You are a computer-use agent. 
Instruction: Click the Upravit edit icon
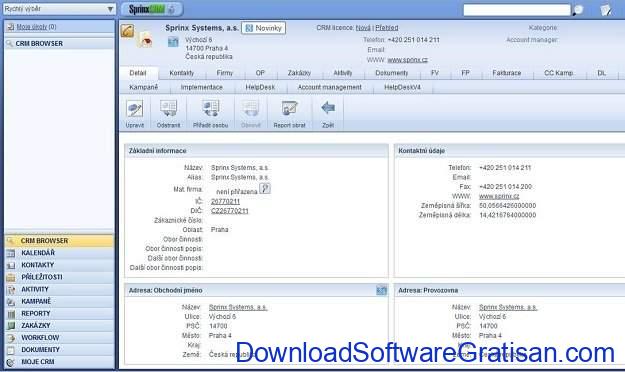[135, 108]
